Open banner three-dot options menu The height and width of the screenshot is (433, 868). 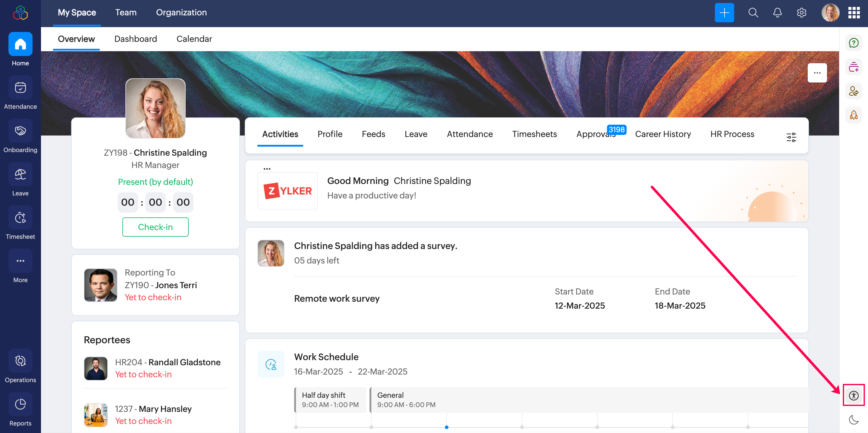tap(817, 73)
